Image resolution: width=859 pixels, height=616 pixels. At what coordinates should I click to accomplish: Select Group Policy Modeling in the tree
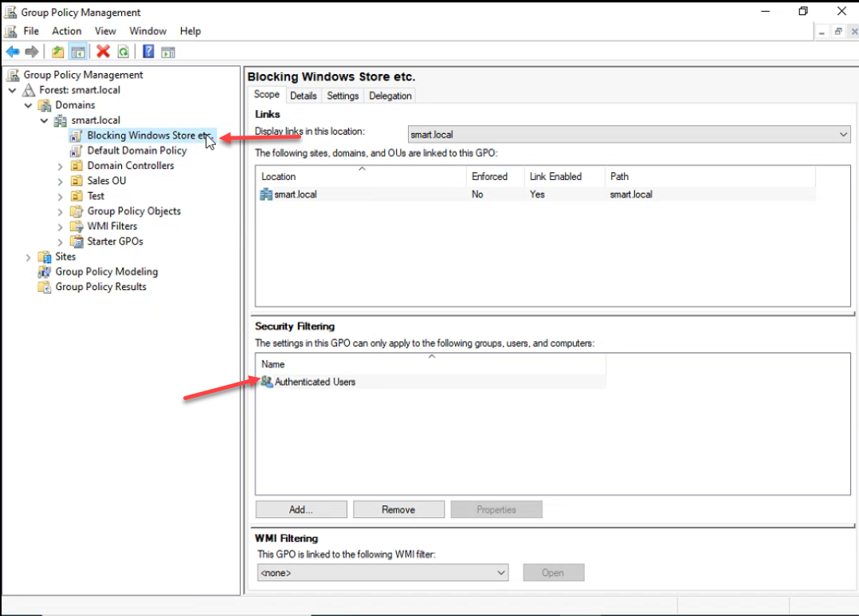pos(106,272)
